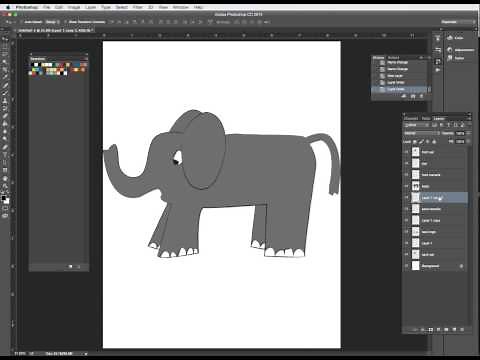Viewport: 480px width, 360px height.
Task: Select the Move tool
Action: tap(5, 39)
